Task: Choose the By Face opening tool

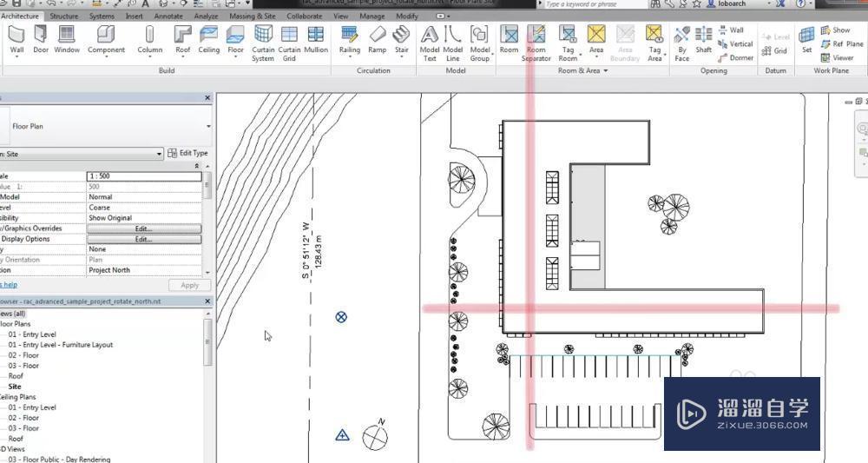Action: click(x=682, y=43)
